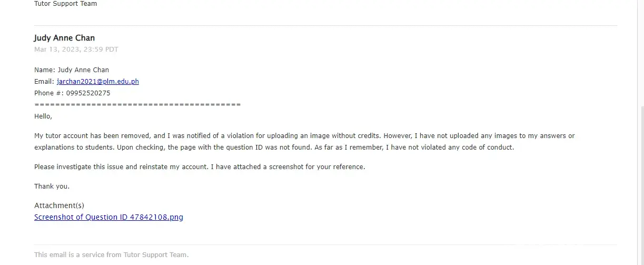
Task: Click the bold sender name Judy Anne Chan
Action: [x=64, y=38]
